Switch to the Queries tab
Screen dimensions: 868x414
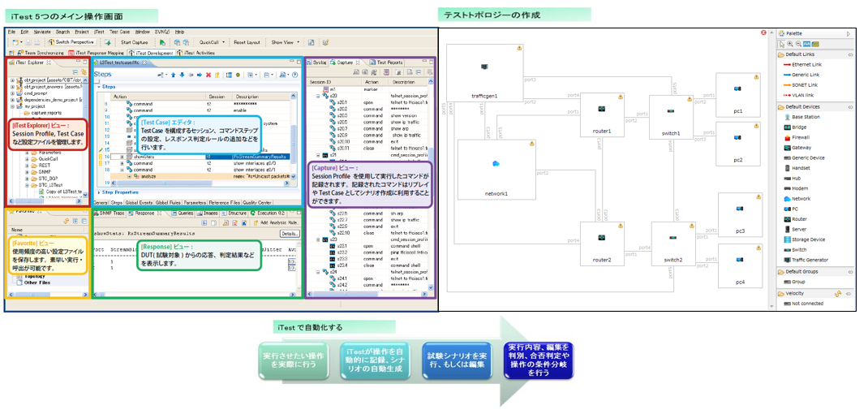[182, 213]
